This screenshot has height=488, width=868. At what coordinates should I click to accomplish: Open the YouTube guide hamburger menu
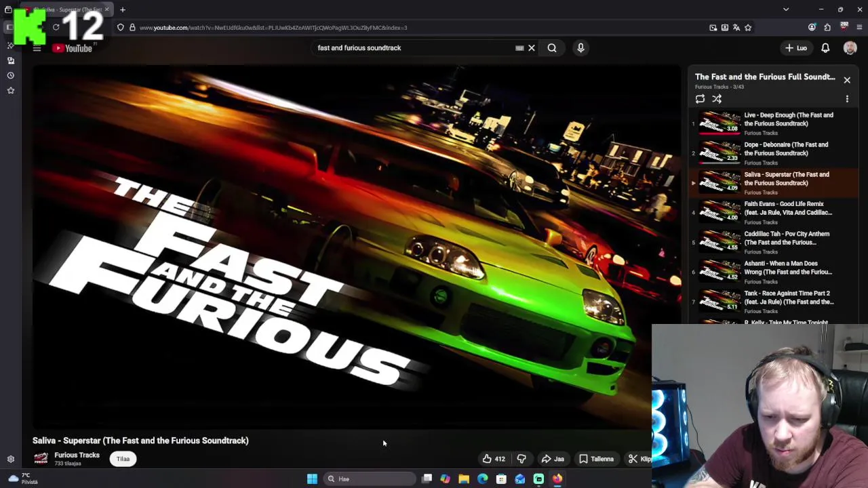point(37,48)
